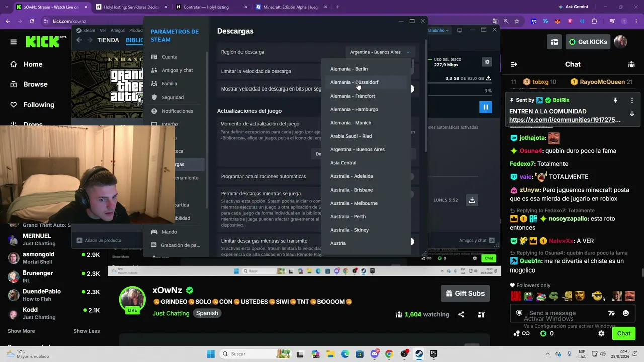Viewport: 644px width, 362px height.
Task: Open the 'Región de descarga' dropdown
Action: pos(380,52)
